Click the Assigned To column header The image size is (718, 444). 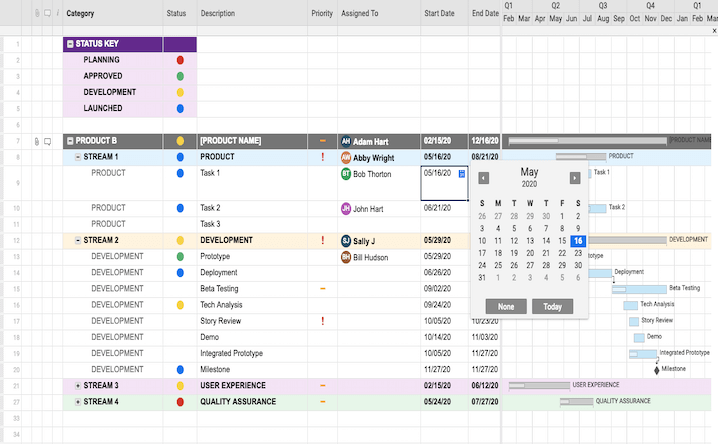[359, 14]
